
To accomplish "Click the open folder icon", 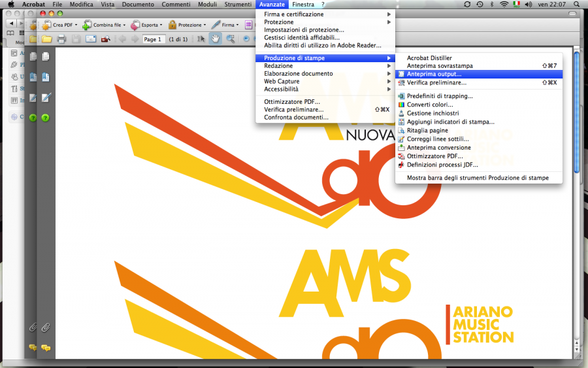I will click(47, 39).
